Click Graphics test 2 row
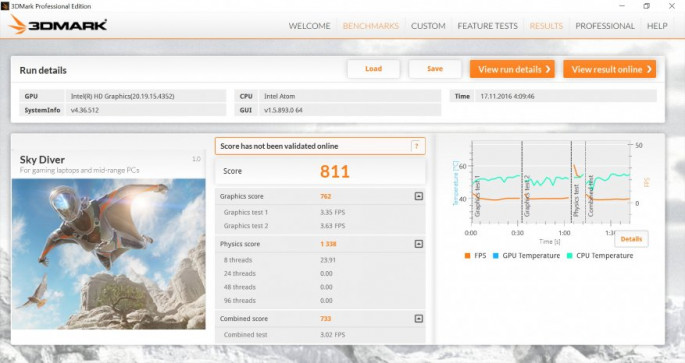The height and width of the screenshot is (363, 685). 320,226
